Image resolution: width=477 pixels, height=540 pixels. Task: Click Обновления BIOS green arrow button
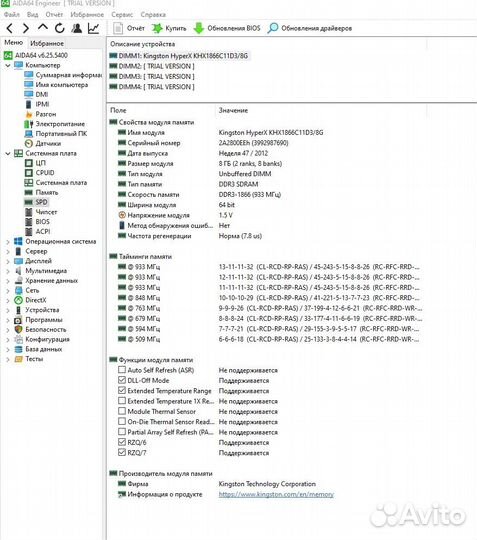pos(227,28)
